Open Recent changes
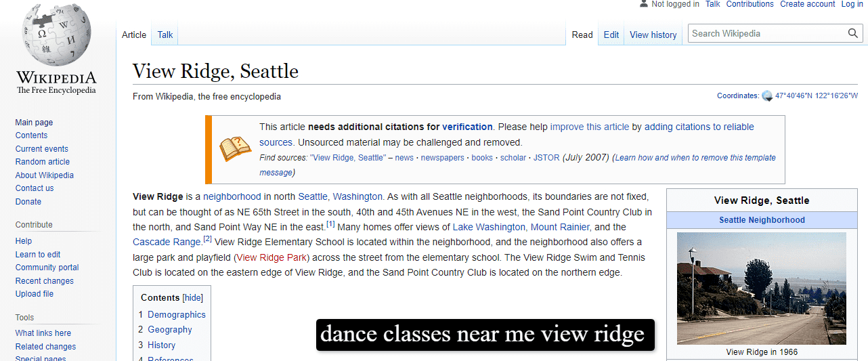868x361 pixels. coord(45,281)
